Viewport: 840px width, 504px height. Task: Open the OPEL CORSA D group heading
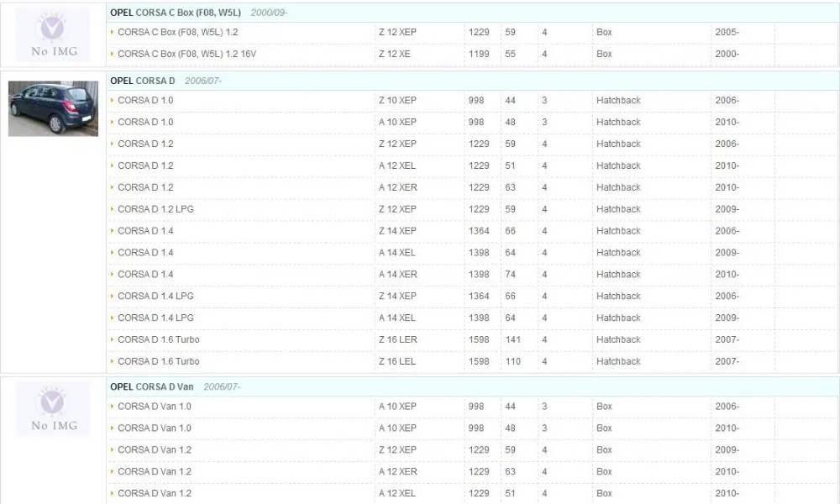[x=143, y=81]
